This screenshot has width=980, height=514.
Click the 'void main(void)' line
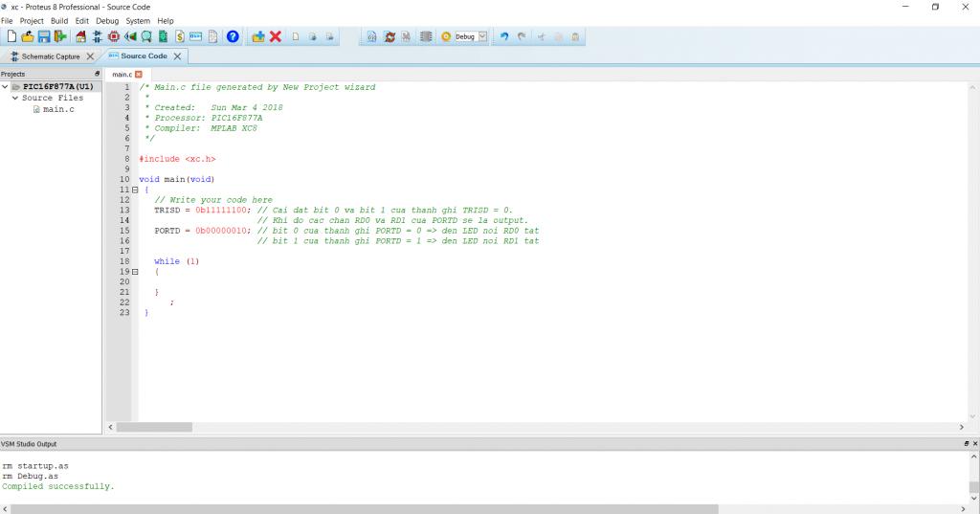tap(177, 179)
